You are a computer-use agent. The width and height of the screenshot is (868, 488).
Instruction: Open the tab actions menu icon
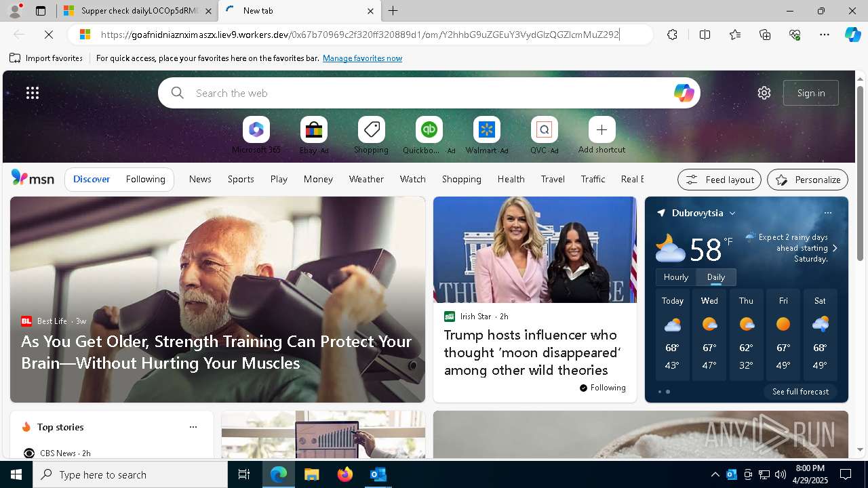pyautogui.click(x=41, y=11)
